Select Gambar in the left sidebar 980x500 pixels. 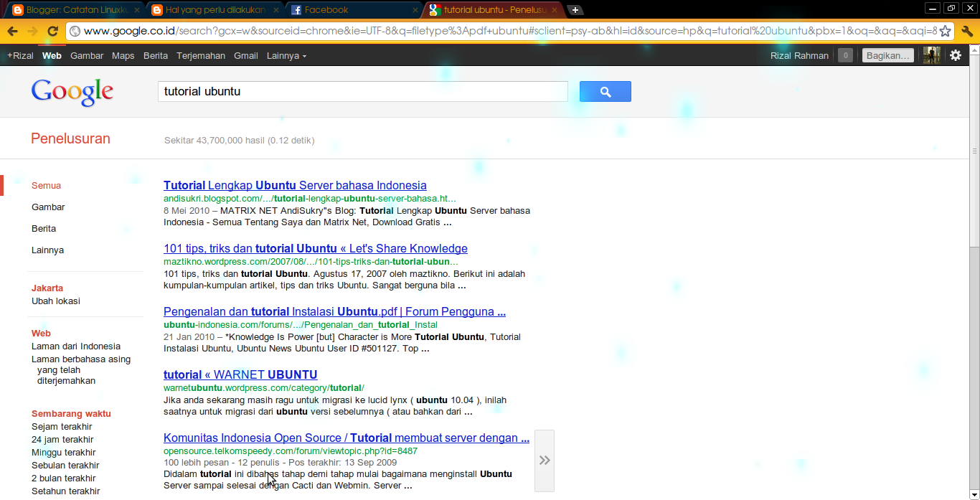[48, 207]
